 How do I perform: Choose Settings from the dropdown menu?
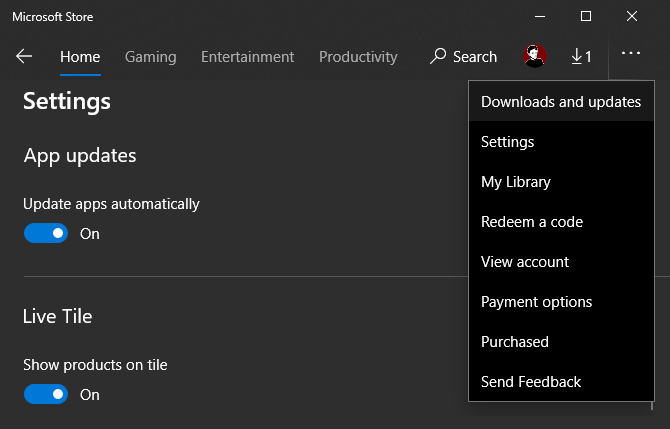[x=508, y=142]
